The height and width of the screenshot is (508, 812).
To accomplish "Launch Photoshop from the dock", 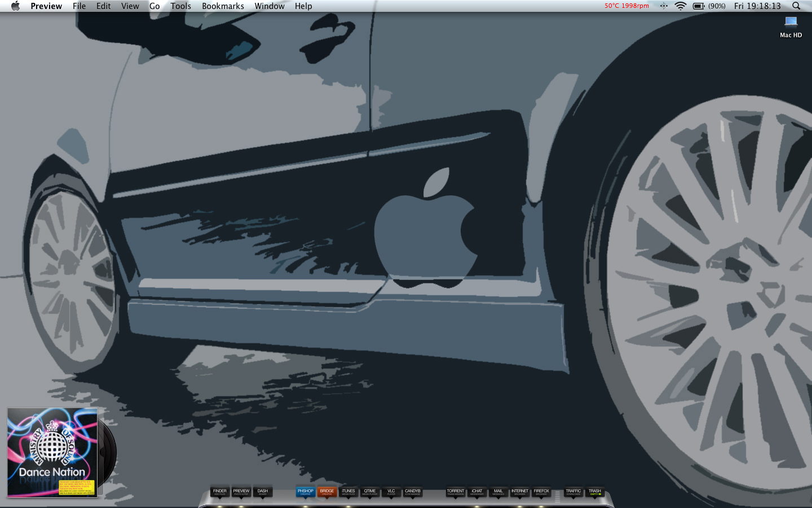I will 306,492.
